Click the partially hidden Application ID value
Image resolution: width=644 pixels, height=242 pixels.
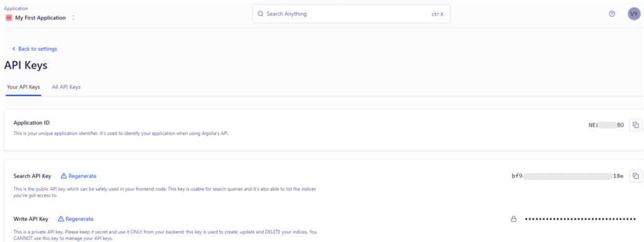point(606,125)
